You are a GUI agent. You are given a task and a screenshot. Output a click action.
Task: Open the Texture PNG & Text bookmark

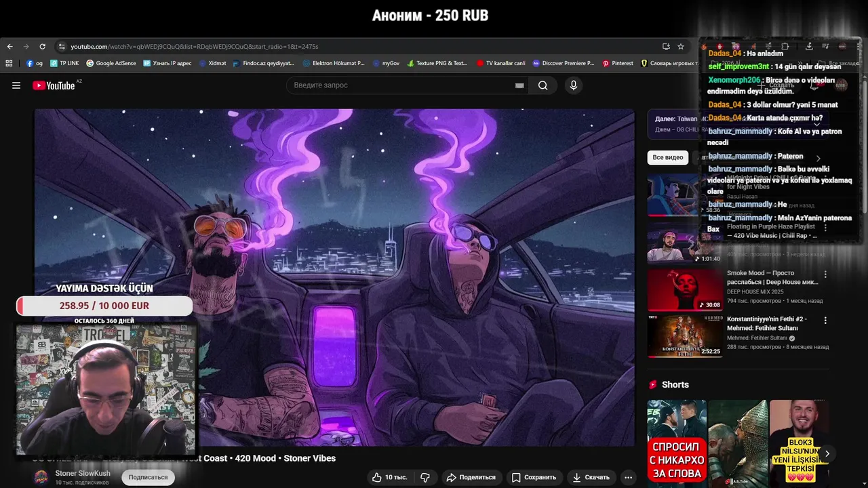[437, 63]
